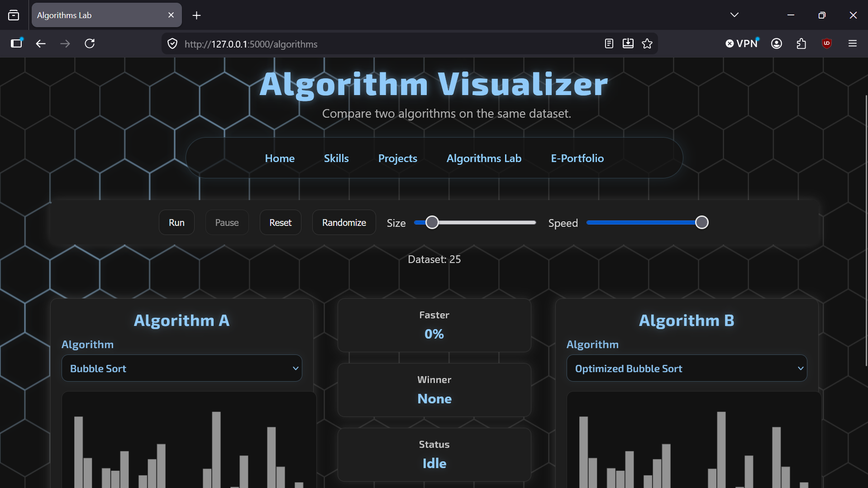Screen dimensions: 868x488
Task: Click the Faster 0% value
Action: click(434, 334)
